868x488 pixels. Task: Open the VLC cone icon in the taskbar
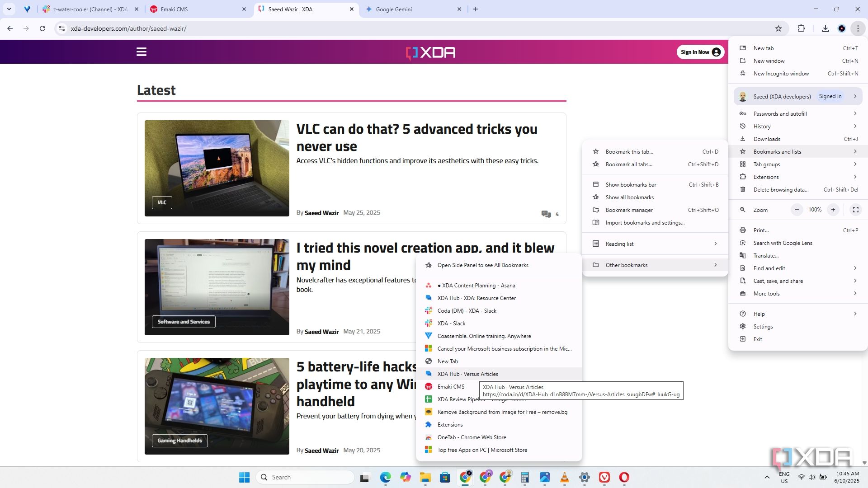[x=564, y=477]
